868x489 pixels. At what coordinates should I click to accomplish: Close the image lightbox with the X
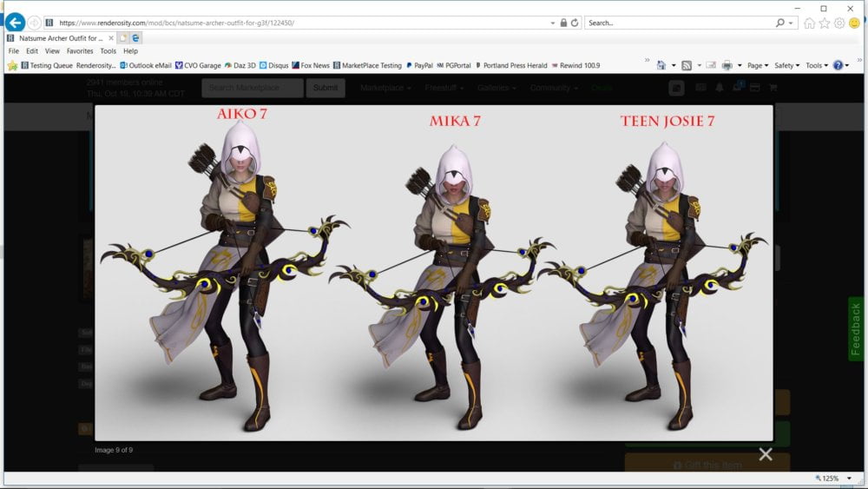[x=765, y=454]
